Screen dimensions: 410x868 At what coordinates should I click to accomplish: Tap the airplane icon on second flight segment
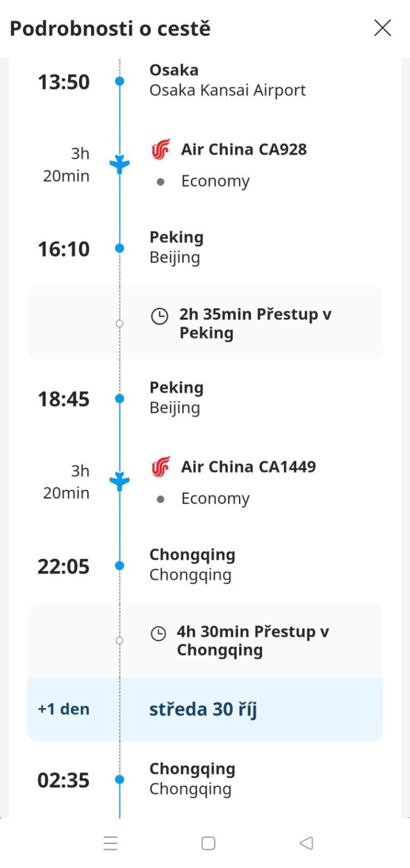point(120,482)
